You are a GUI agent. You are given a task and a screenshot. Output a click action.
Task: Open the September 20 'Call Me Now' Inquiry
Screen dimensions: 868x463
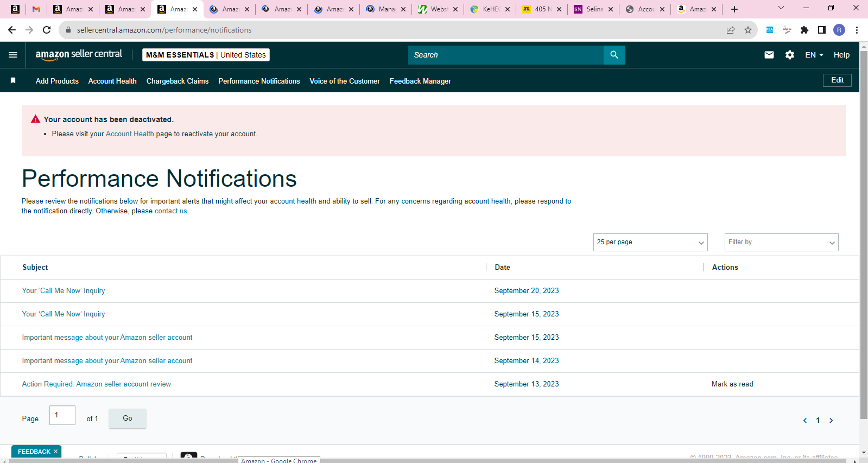(64, 291)
